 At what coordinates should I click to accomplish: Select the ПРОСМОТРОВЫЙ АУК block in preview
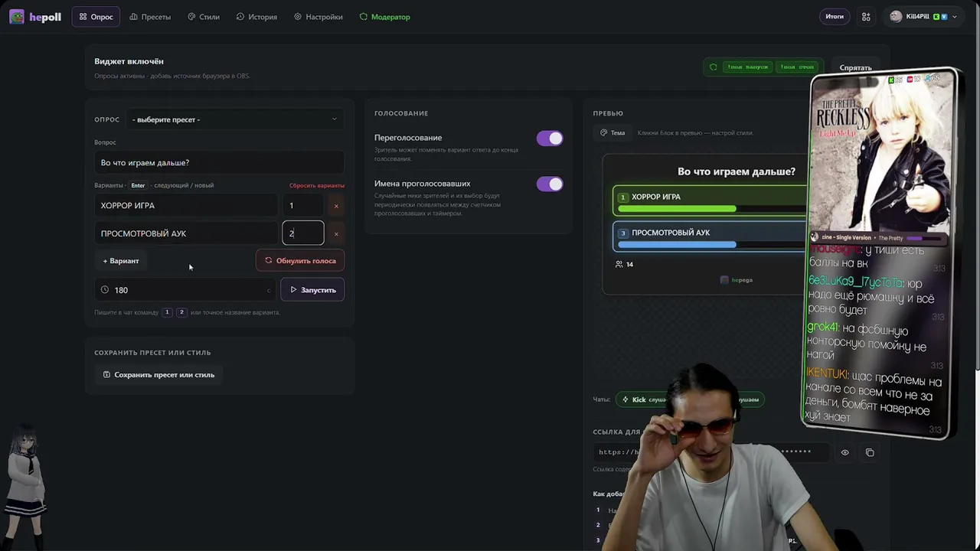coord(710,237)
